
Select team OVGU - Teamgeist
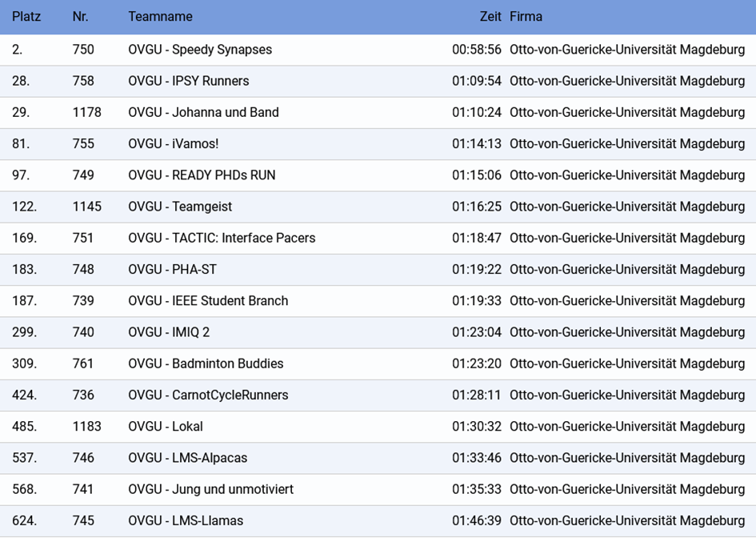180,207
